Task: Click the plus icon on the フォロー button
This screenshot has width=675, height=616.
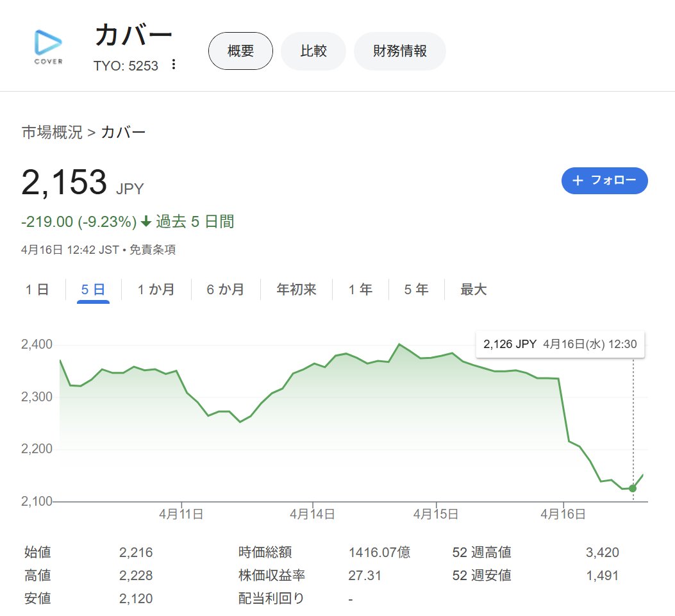Action: pyautogui.click(x=578, y=181)
